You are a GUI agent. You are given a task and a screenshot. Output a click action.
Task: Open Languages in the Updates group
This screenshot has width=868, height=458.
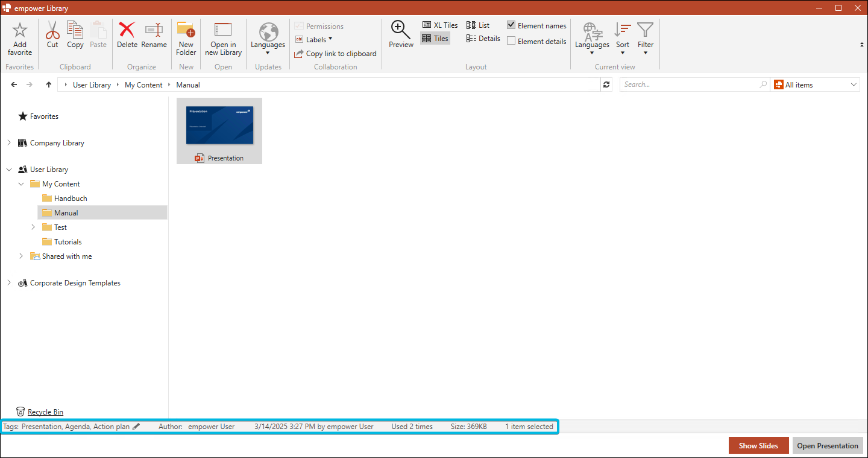268,39
